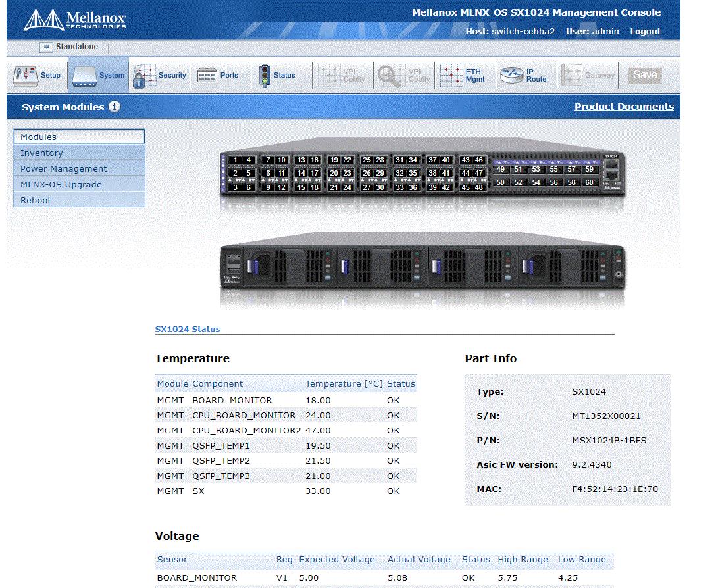Click the Standalone tab label
Image resolution: width=714 pixels, height=588 pixels.
point(77,47)
